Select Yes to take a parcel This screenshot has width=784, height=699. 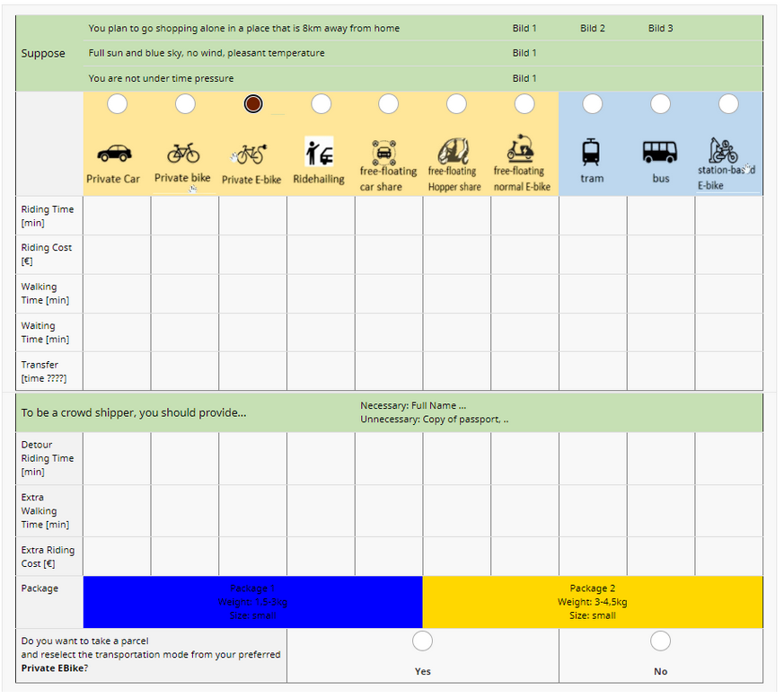tap(422, 641)
